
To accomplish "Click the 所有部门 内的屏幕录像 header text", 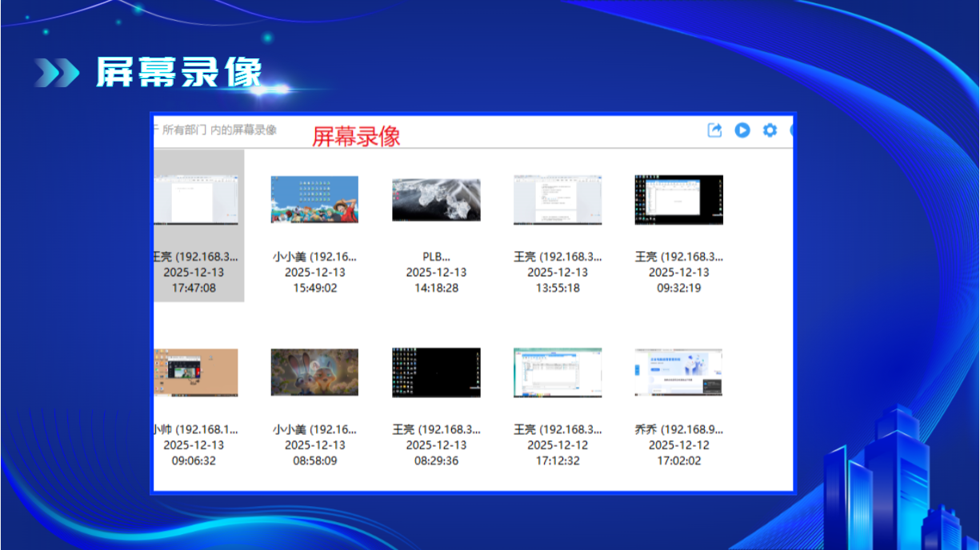I will tap(218, 130).
